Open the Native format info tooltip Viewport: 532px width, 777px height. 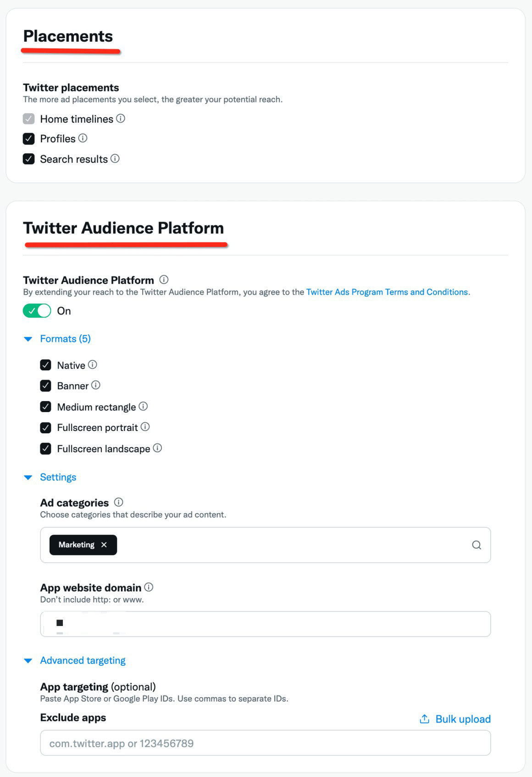pyautogui.click(x=93, y=365)
